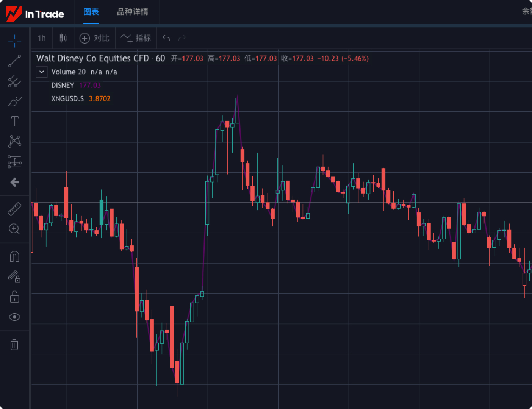Activate the zoom in tool
Image resolution: width=532 pixels, height=409 pixels.
pos(14,229)
